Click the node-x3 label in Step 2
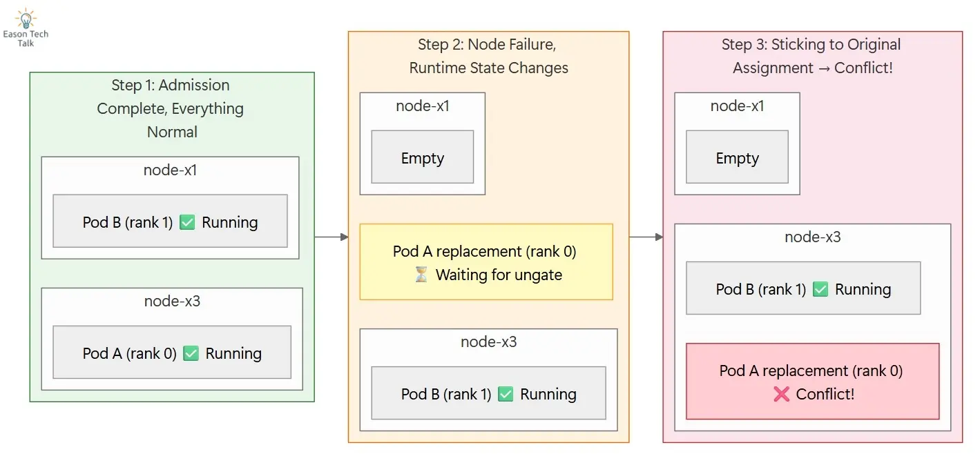This screenshot has height=454, width=980. (x=489, y=342)
